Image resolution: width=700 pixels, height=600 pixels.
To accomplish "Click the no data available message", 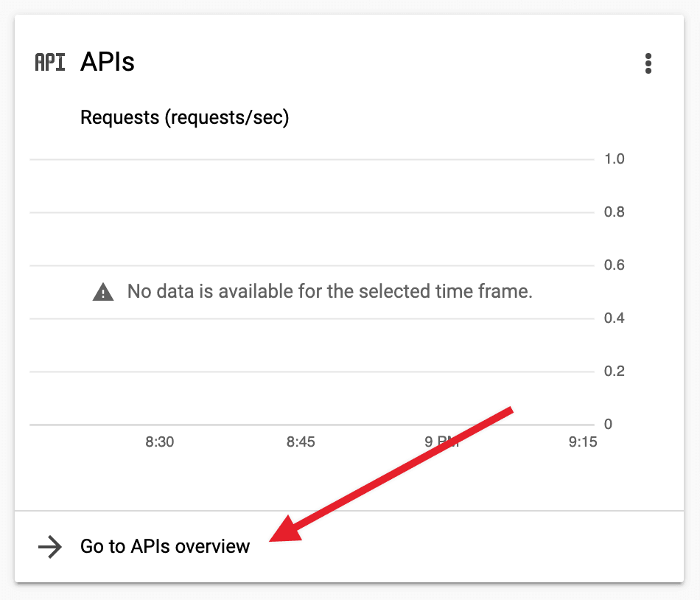I will 329,292.
